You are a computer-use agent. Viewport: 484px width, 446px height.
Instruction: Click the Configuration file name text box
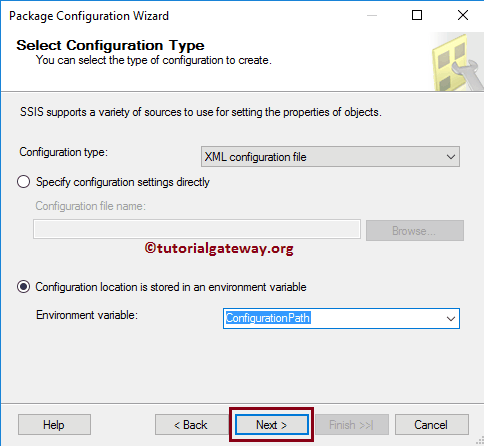[x=197, y=229]
